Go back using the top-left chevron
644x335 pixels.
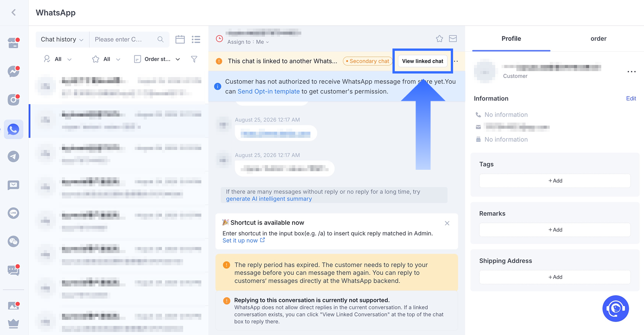pyautogui.click(x=14, y=13)
